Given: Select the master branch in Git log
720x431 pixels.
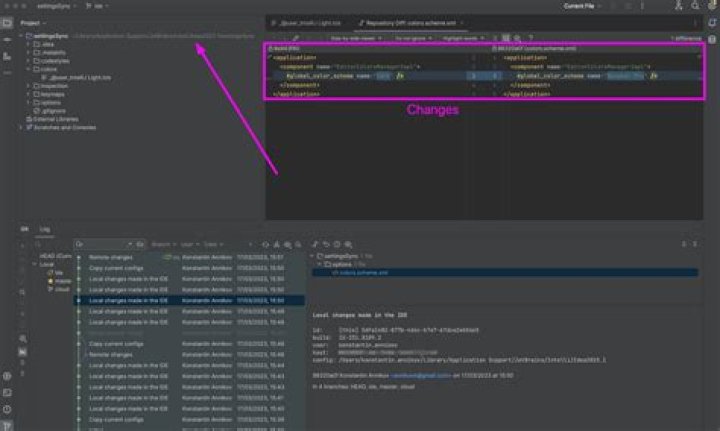Looking at the screenshot, I should pyautogui.click(x=60, y=281).
